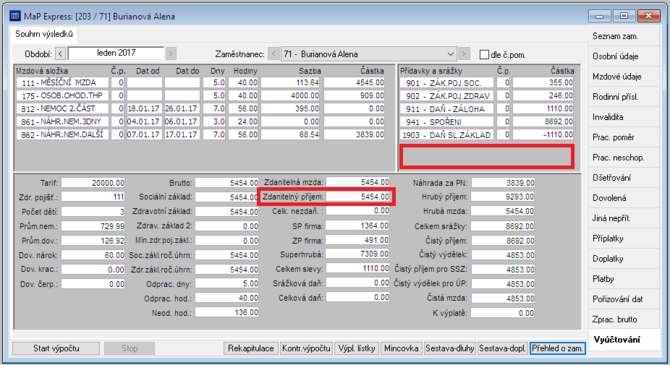Image resolution: width=670 pixels, height=365 pixels.
Task: Click the Start výpočtu button
Action: (x=56, y=348)
